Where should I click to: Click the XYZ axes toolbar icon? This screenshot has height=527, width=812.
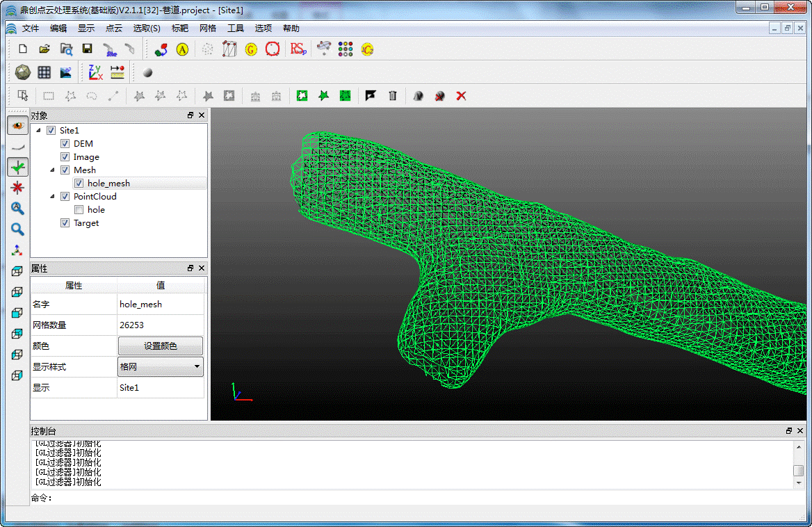(x=95, y=72)
